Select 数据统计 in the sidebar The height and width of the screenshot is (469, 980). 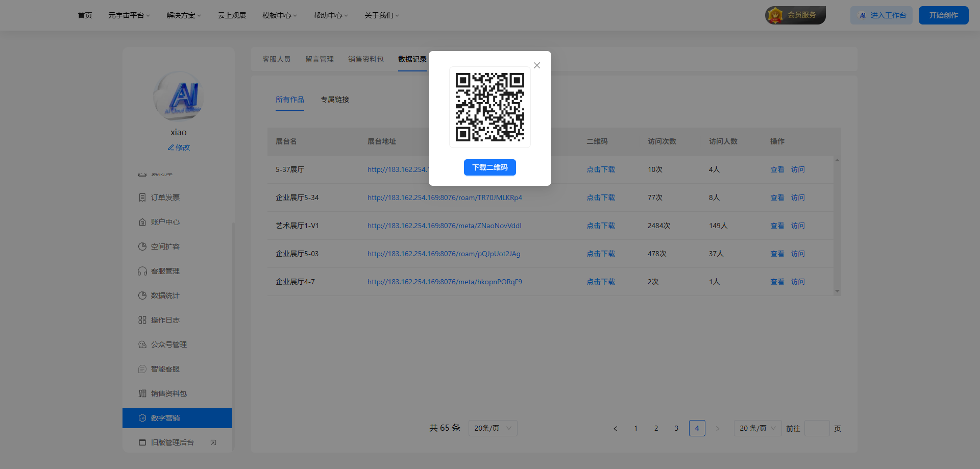(x=164, y=295)
